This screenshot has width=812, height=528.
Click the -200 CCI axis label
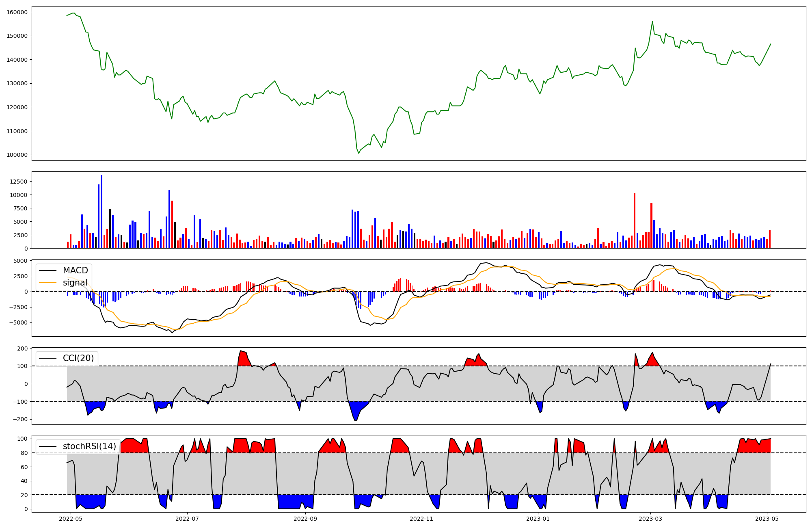[x=21, y=420]
